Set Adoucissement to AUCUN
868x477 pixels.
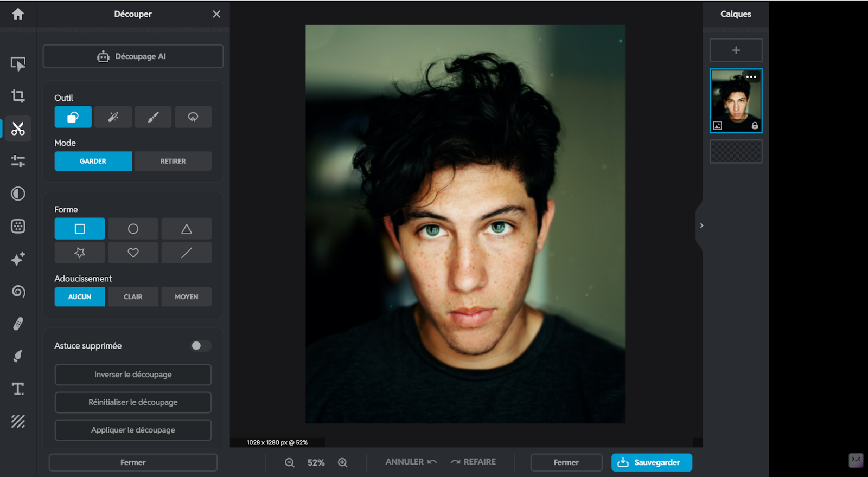pyautogui.click(x=80, y=297)
